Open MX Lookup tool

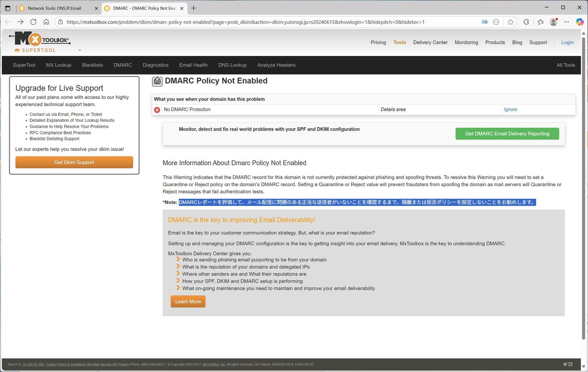59,65
